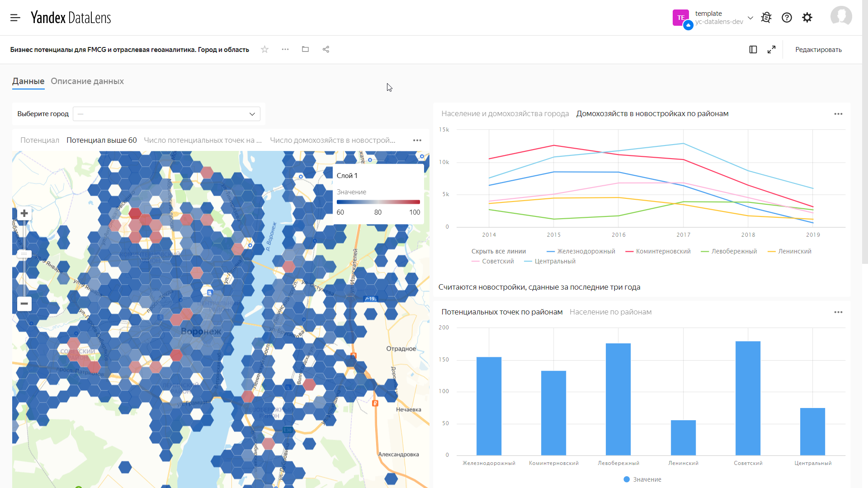Click the split-panel layout icon
Image resolution: width=868 pixels, height=488 pixels.
(x=753, y=49)
